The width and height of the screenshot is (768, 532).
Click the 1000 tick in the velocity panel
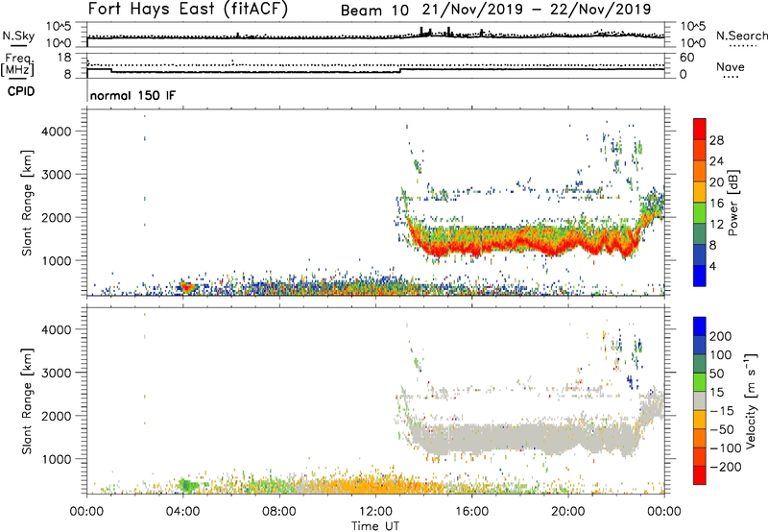coord(57,459)
